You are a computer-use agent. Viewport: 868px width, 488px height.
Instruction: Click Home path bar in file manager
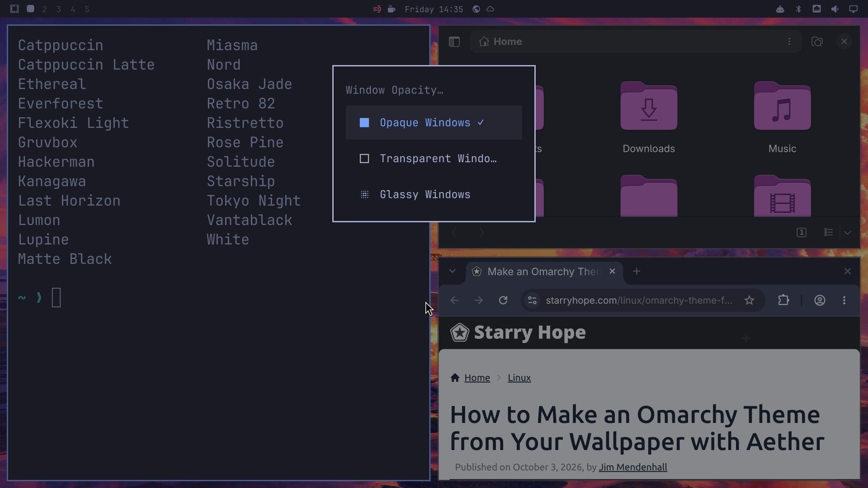[x=635, y=42]
